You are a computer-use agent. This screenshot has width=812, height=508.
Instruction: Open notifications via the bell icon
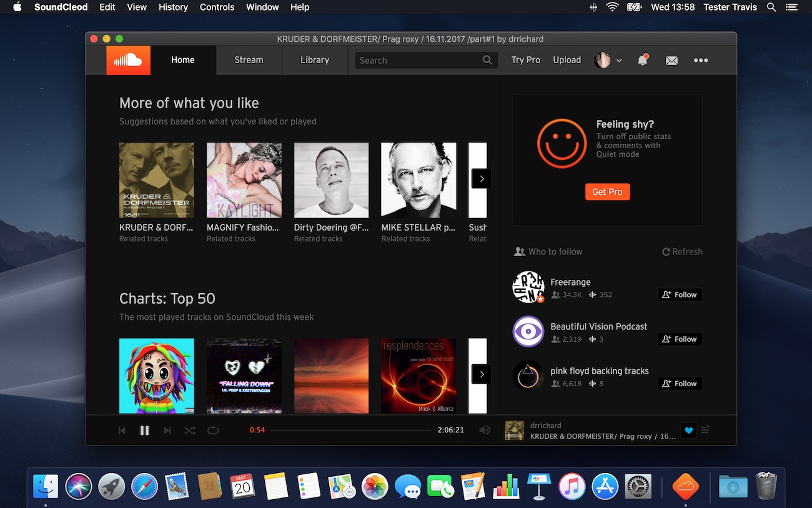(x=642, y=60)
